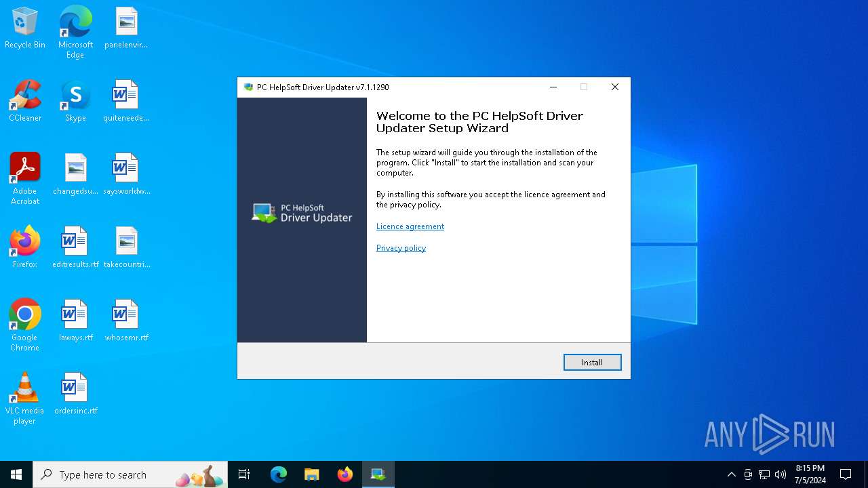The height and width of the screenshot is (488, 868).
Task: Launch Microsoft Edge from the desktop
Action: [75, 32]
